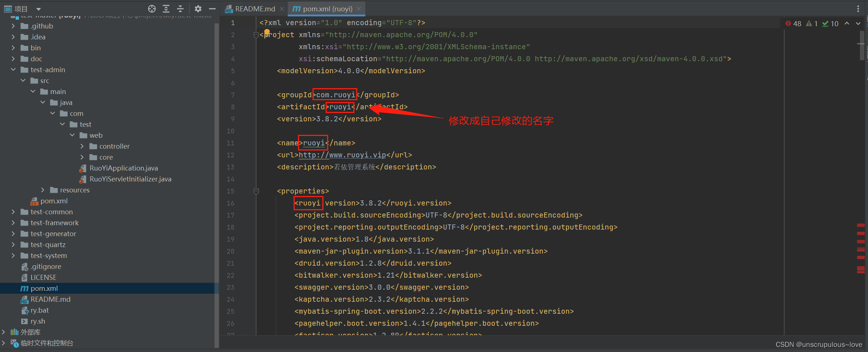This screenshot has height=352, width=868.
Task: Click intention light bulb on line 2
Action: (x=267, y=32)
